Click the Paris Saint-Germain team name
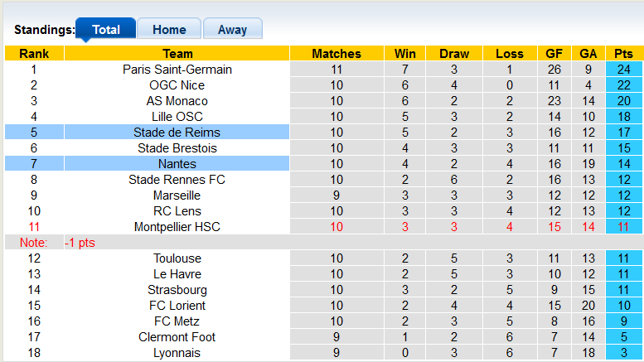Viewport: 644px width, 362px height. coord(177,70)
